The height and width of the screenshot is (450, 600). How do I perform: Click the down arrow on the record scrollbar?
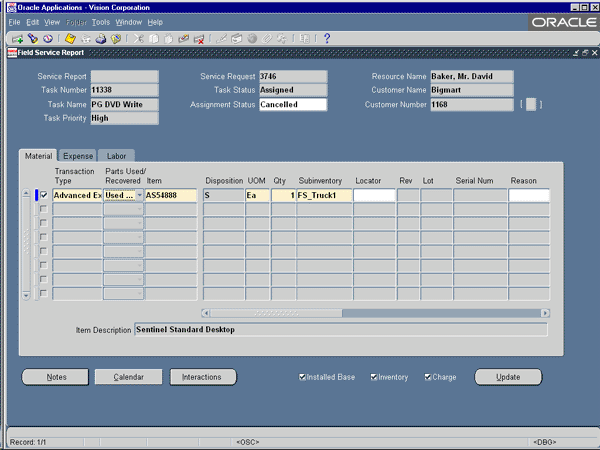[x=27, y=294]
